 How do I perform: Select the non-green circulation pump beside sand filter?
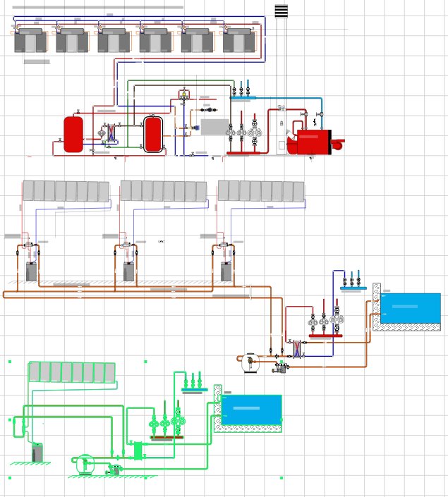tap(281, 368)
